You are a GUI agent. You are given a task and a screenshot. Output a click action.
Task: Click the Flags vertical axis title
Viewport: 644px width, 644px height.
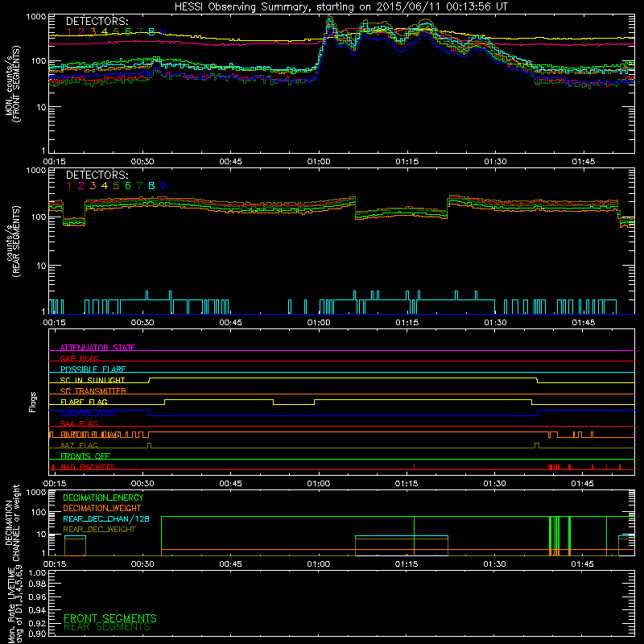[x=32, y=402]
